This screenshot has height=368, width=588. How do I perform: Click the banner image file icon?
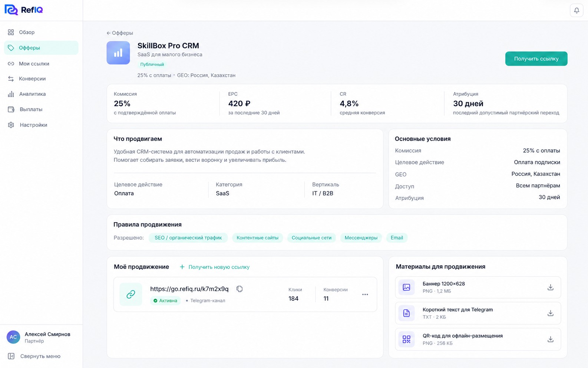(406, 287)
